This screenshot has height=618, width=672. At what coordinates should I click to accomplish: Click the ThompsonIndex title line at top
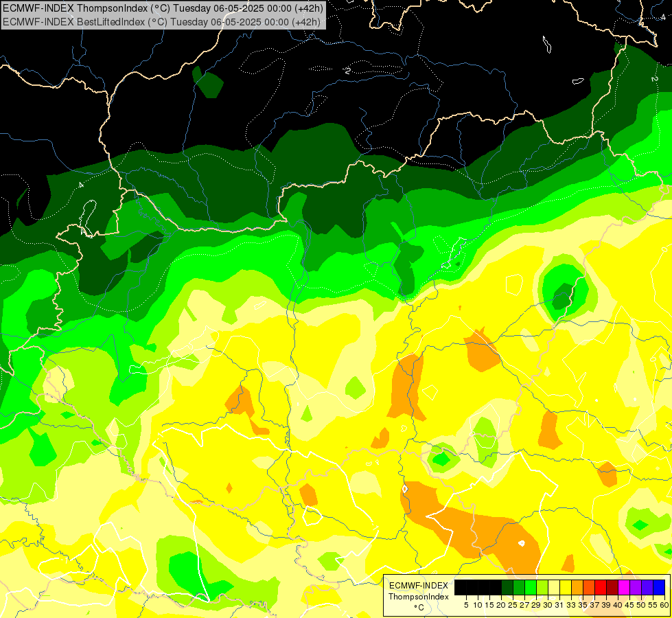point(163,8)
